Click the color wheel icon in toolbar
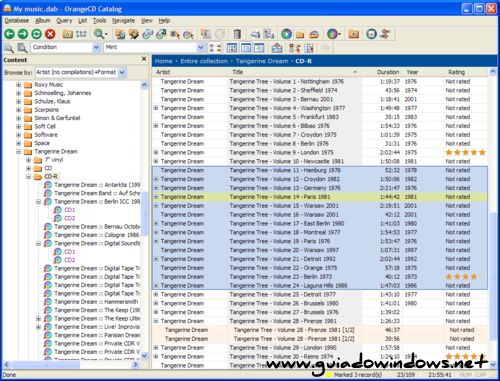 (332, 34)
